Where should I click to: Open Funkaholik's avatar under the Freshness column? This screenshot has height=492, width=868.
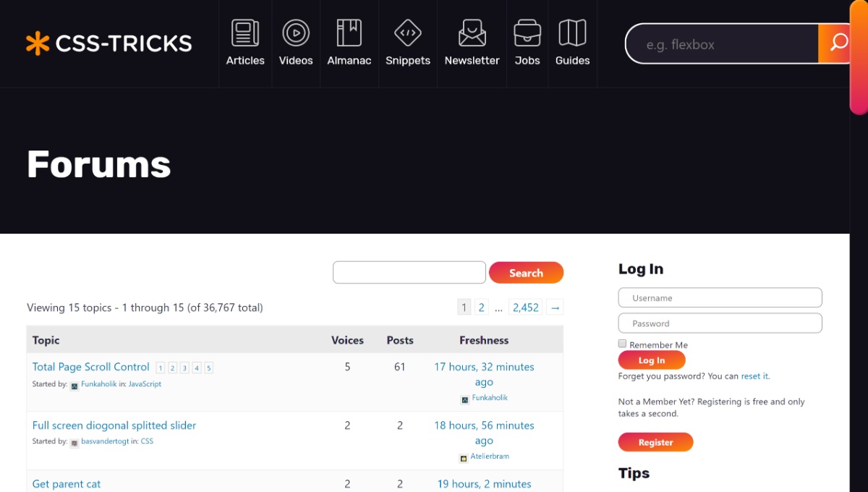(x=464, y=398)
